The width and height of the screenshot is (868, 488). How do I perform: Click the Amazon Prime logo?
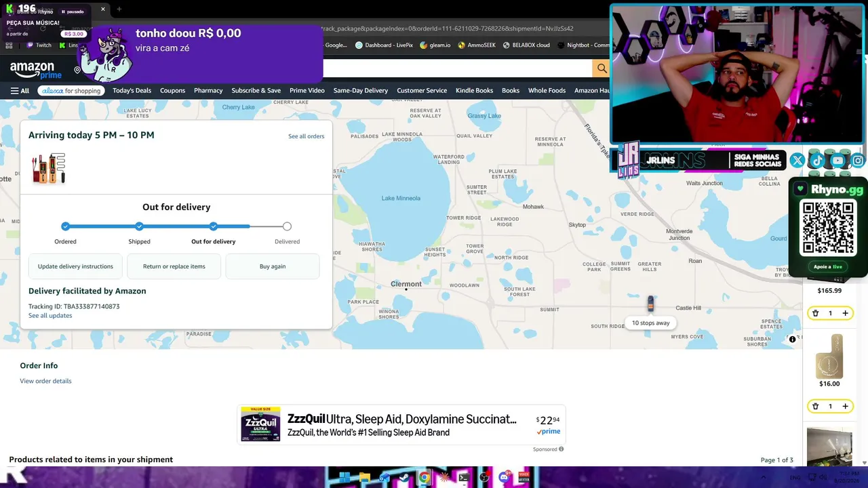click(36, 69)
